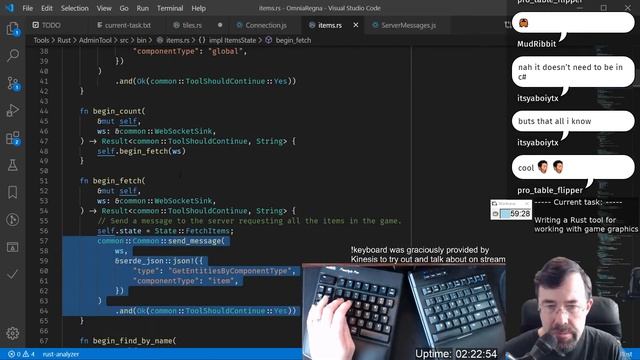Click the Uptime 02:22:54 label
640x360 pixels.
[456, 354]
